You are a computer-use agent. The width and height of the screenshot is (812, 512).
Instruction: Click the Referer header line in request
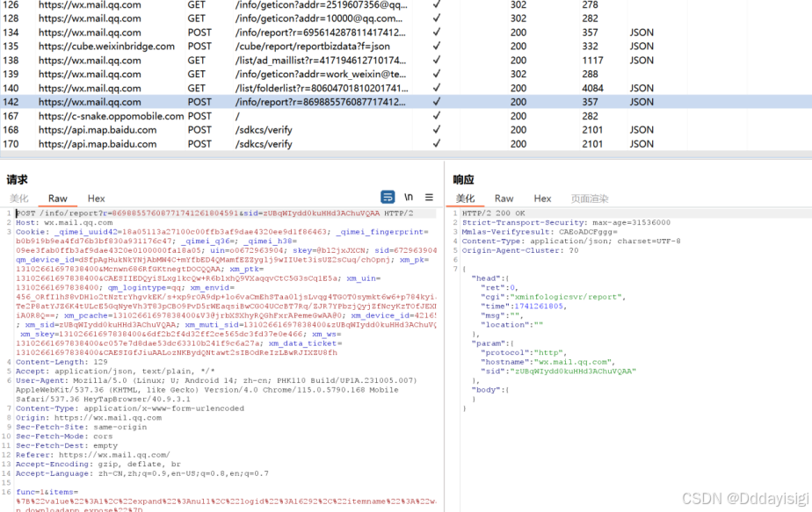coord(92,455)
